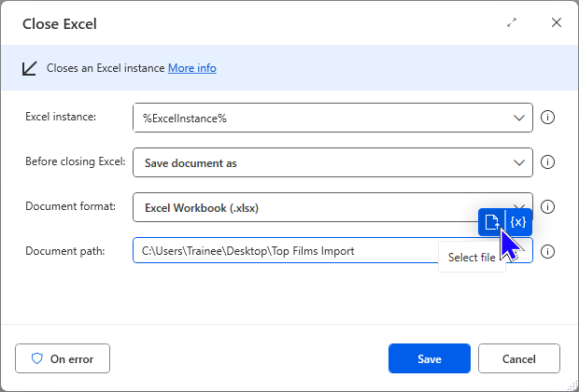Image resolution: width=579 pixels, height=392 pixels.
Task: Save the Close Excel action
Action: coord(430,358)
